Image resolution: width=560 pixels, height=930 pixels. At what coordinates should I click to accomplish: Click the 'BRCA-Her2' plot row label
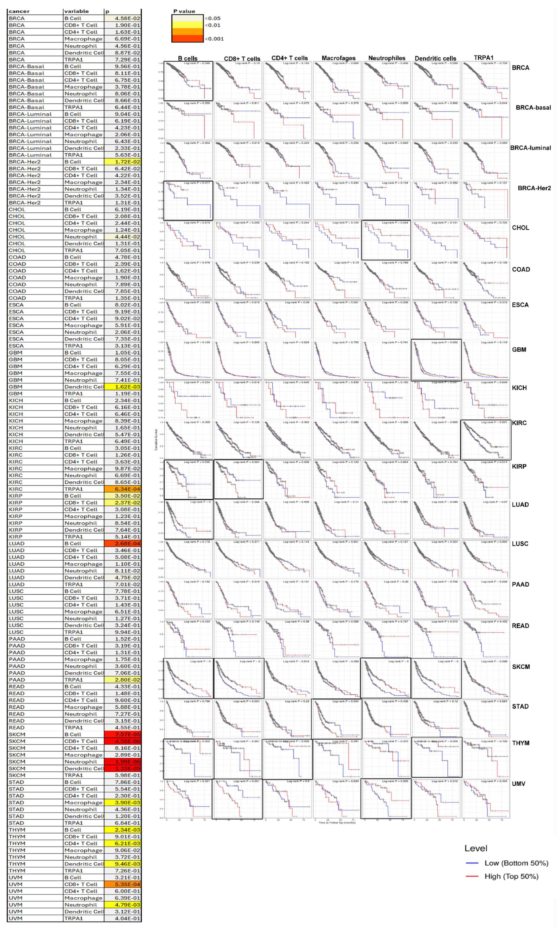point(534,188)
